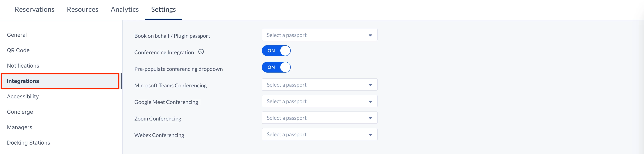
Task: Disable Pre-populate conferencing dropdown switch
Action: pos(276,67)
